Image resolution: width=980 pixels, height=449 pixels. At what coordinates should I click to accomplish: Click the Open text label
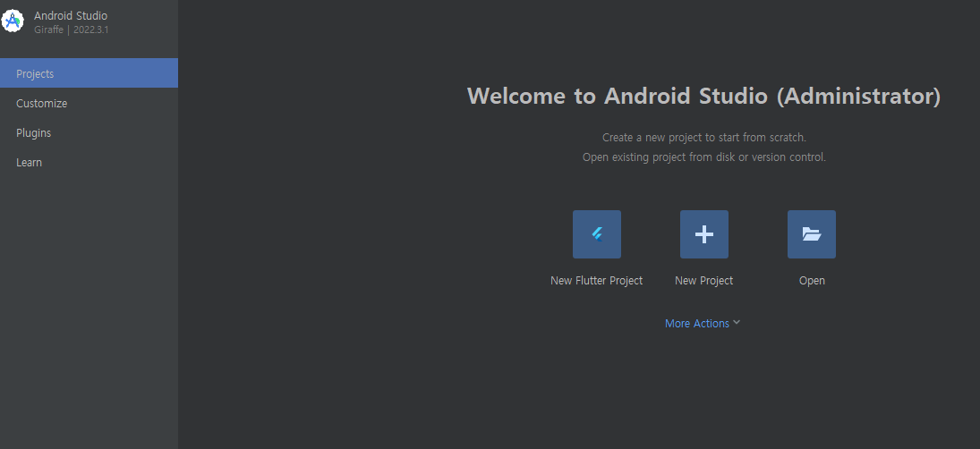click(812, 280)
